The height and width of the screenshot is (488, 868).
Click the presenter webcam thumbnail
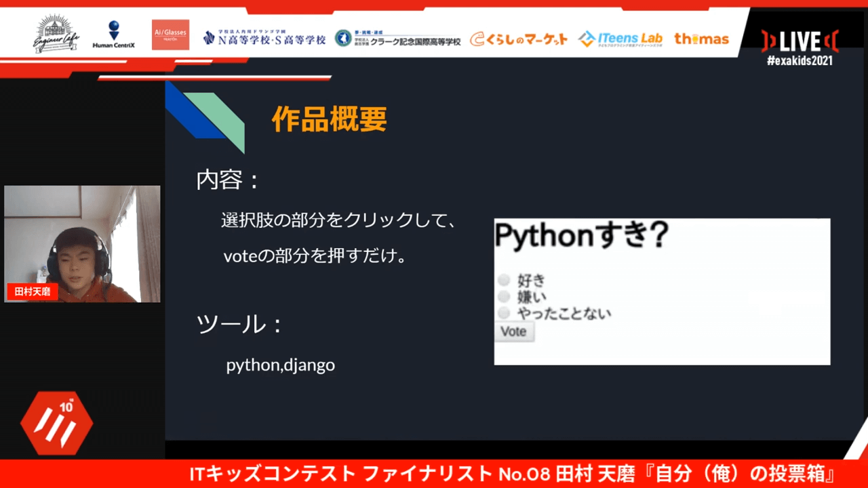[82, 243]
